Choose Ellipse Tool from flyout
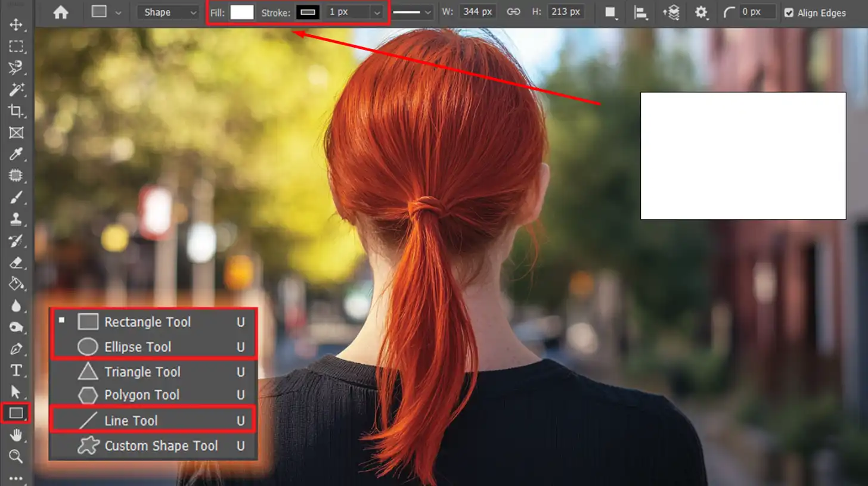This screenshot has height=486, width=868. click(154, 347)
